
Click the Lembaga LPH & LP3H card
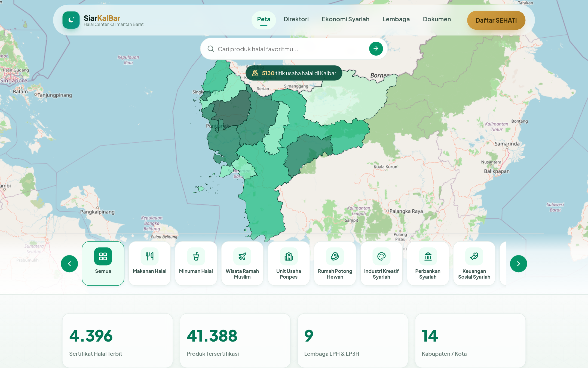pyautogui.click(x=353, y=341)
